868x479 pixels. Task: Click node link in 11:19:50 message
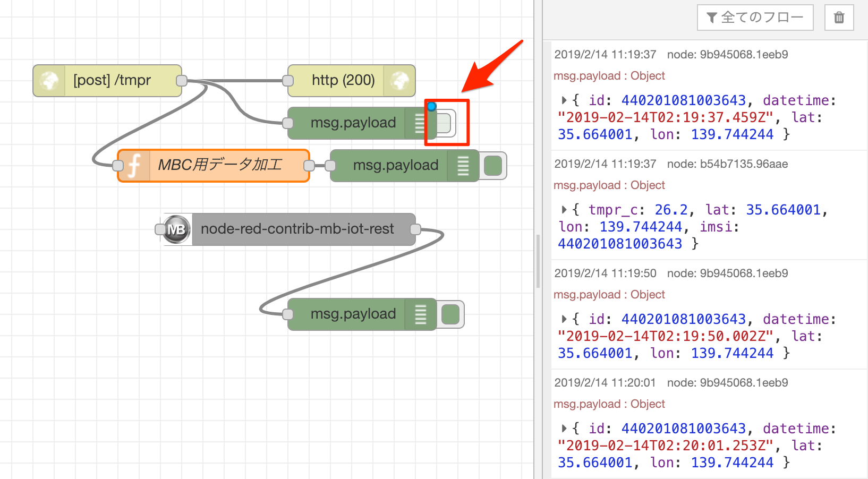tap(727, 273)
